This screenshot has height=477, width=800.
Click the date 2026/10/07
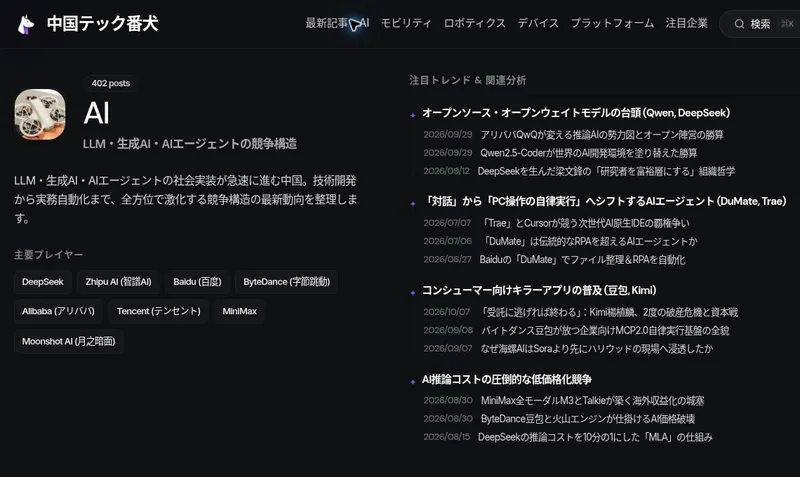point(446,312)
